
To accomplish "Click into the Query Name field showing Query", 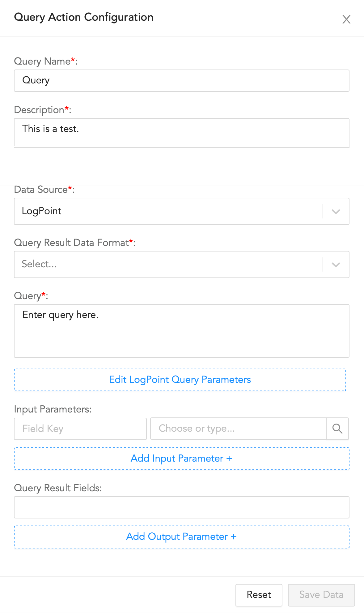I will [181, 80].
